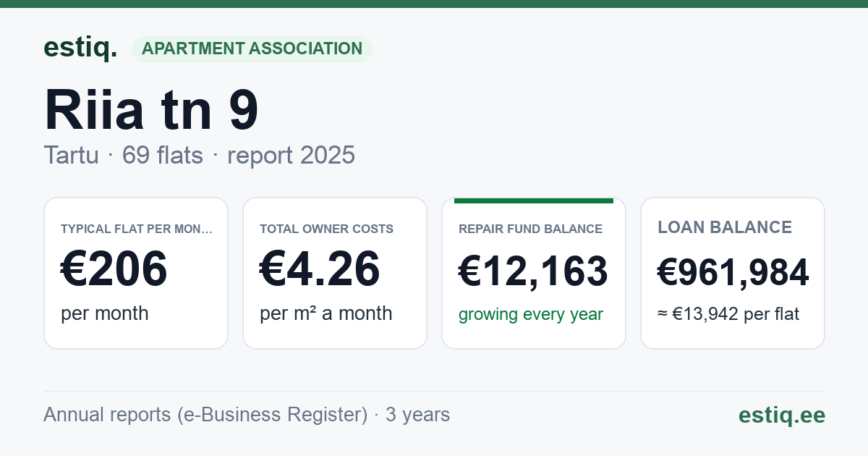
Task: Select the APARTMENT ASSOCIATION badge
Action: [252, 49]
